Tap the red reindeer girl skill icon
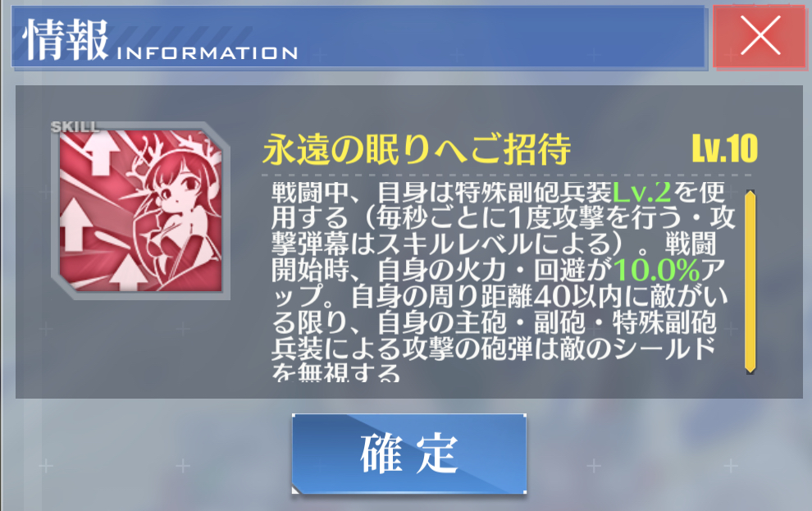The image size is (812, 511). click(x=141, y=211)
